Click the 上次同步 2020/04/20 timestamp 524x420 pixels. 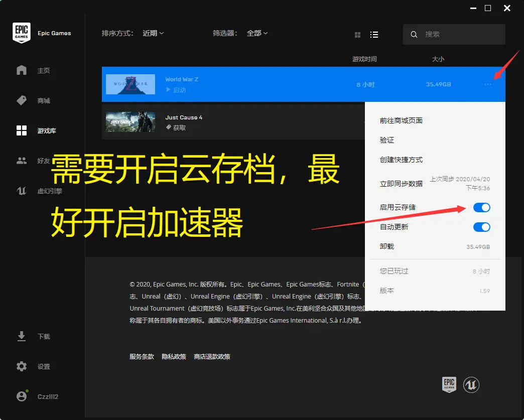(460, 184)
